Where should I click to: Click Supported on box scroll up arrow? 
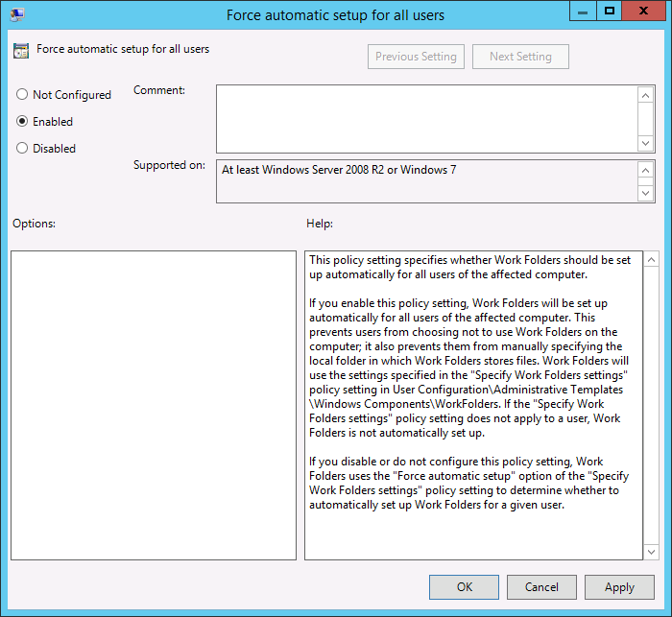click(x=646, y=170)
